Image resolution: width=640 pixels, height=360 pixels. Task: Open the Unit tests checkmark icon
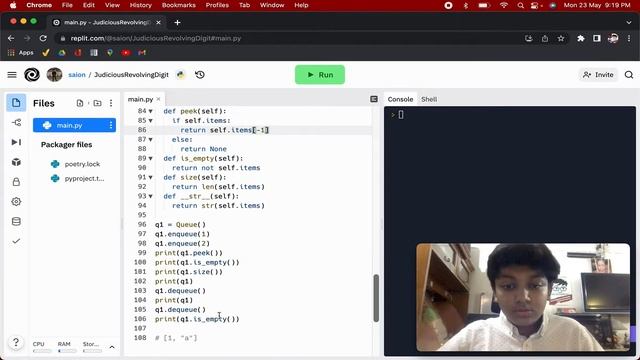(16, 241)
